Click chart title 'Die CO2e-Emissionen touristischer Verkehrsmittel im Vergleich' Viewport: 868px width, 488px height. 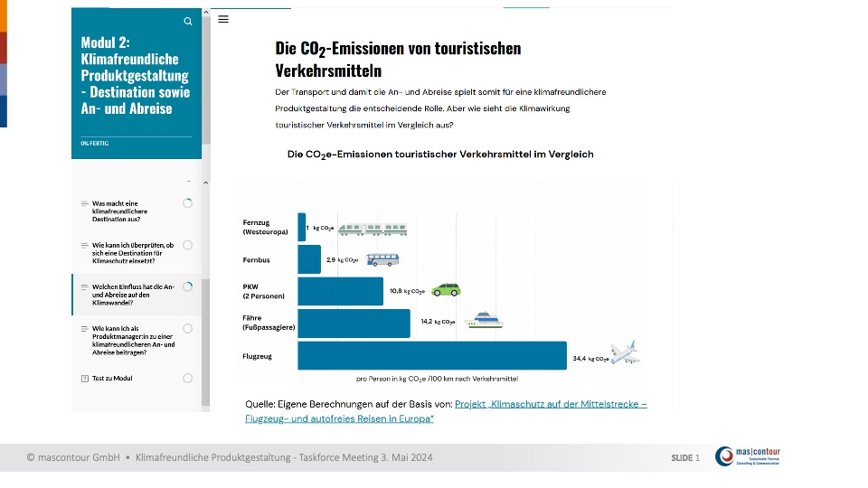[440, 155]
